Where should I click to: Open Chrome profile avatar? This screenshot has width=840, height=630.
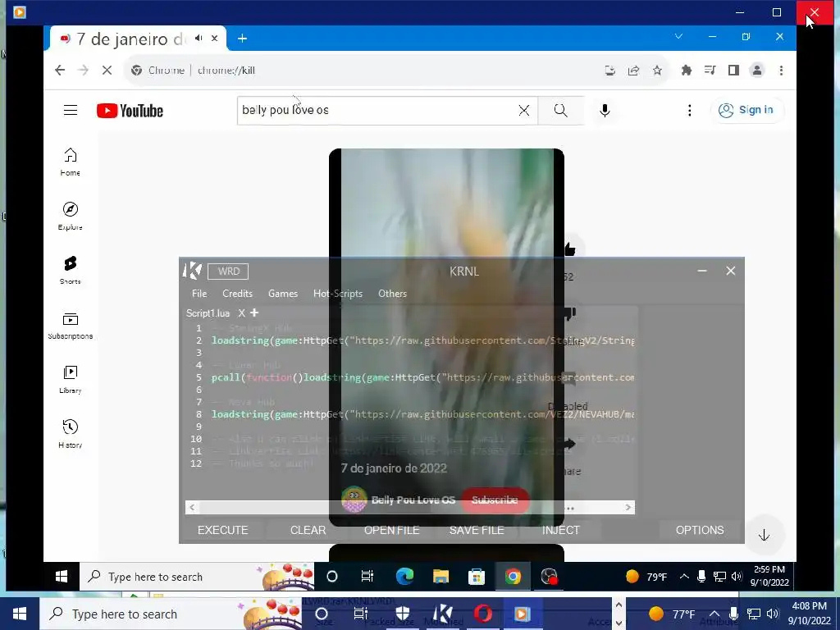(x=757, y=71)
